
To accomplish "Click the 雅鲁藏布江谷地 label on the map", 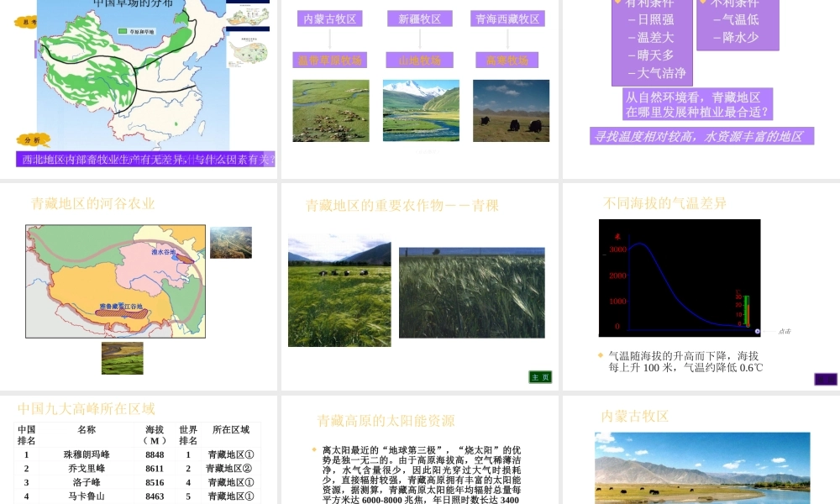I will point(121,307).
